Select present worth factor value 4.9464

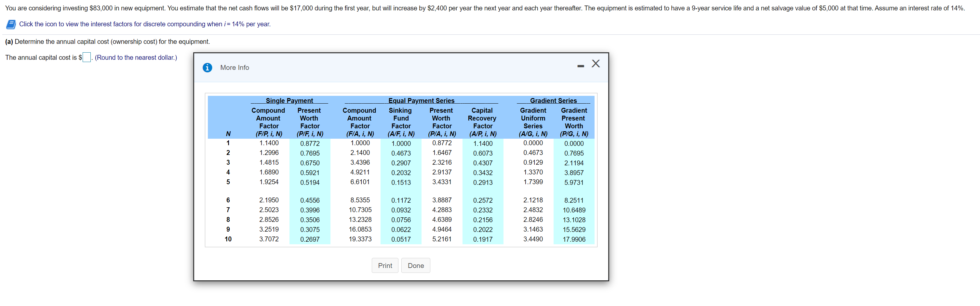pyautogui.click(x=442, y=230)
